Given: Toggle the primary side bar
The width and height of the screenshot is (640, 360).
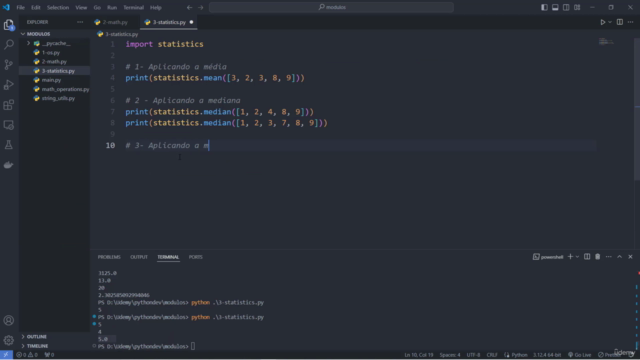Looking at the screenshot, I should tap(544, 7).
